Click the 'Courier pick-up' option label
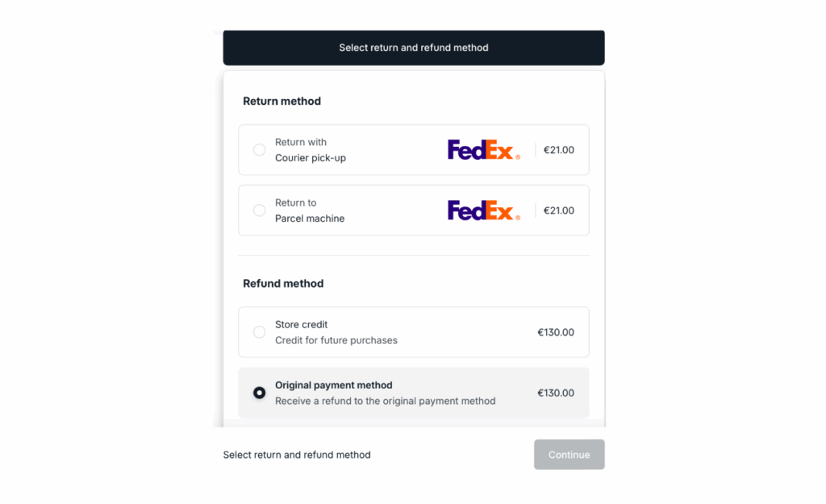Viewport: 826px width, 504px height. 310,158
